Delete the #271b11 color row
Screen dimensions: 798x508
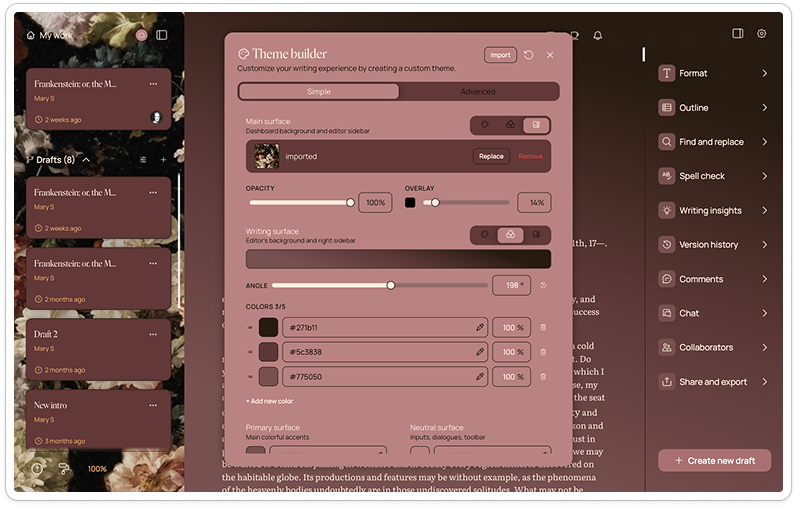point(543,328)
